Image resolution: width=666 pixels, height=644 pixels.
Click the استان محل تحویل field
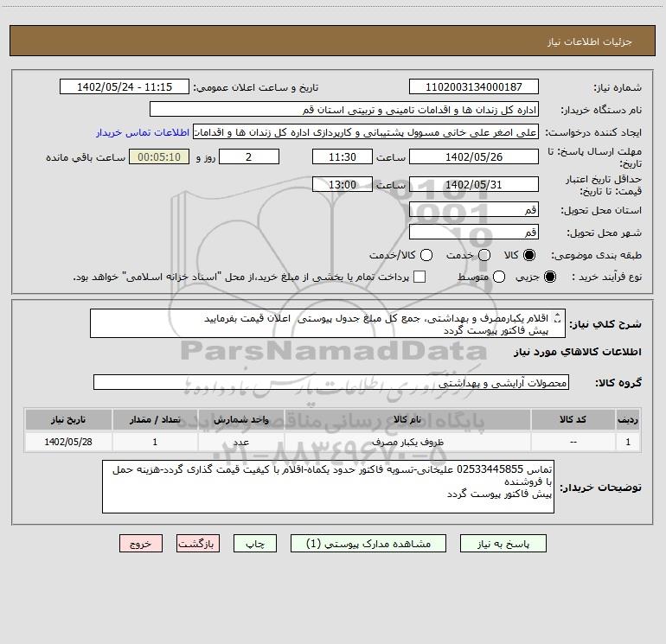474,210
